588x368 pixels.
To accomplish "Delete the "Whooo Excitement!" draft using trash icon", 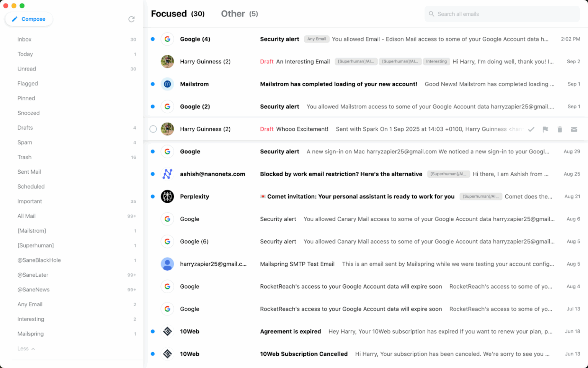I will (x=560, y=129).
